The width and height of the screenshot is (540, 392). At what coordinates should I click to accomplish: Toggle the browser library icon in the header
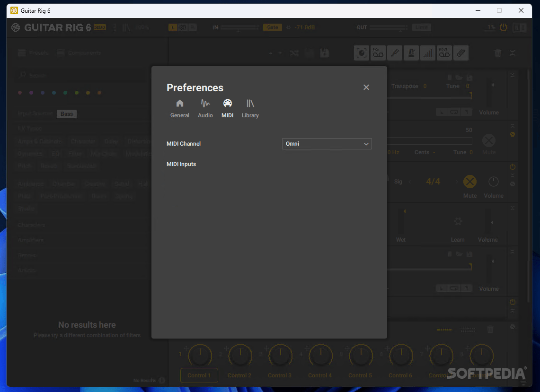[x=126, y=27]
